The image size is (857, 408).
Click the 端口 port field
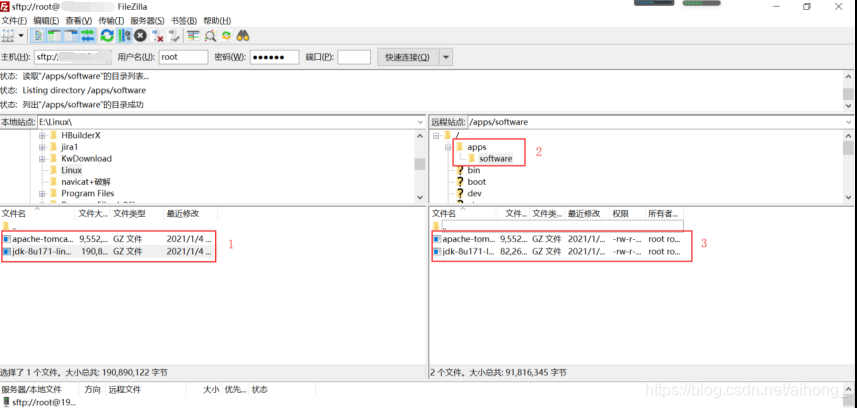pyautogui.click(x=354, y=57)
